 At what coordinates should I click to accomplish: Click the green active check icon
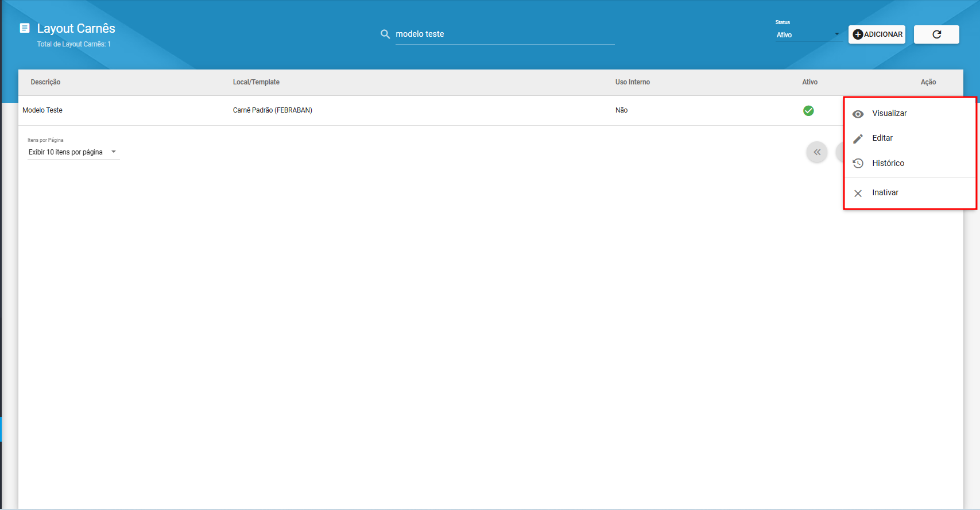808,111
